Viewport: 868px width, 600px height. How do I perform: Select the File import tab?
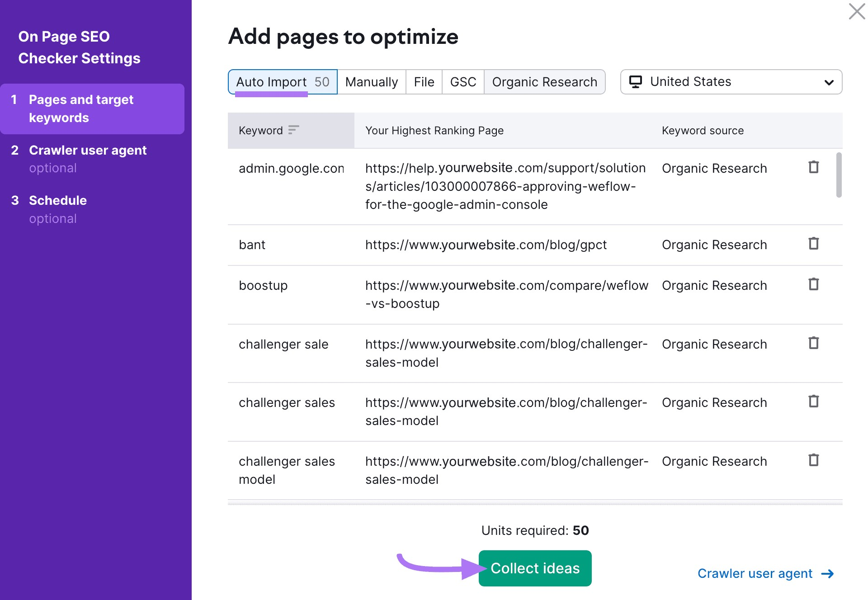(x=424, y=82)
